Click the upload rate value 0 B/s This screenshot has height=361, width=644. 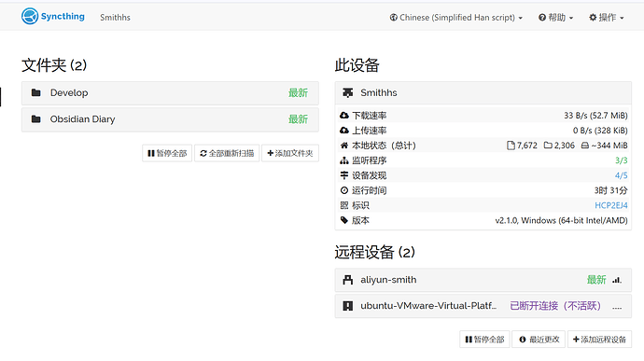tap(600, 131)
